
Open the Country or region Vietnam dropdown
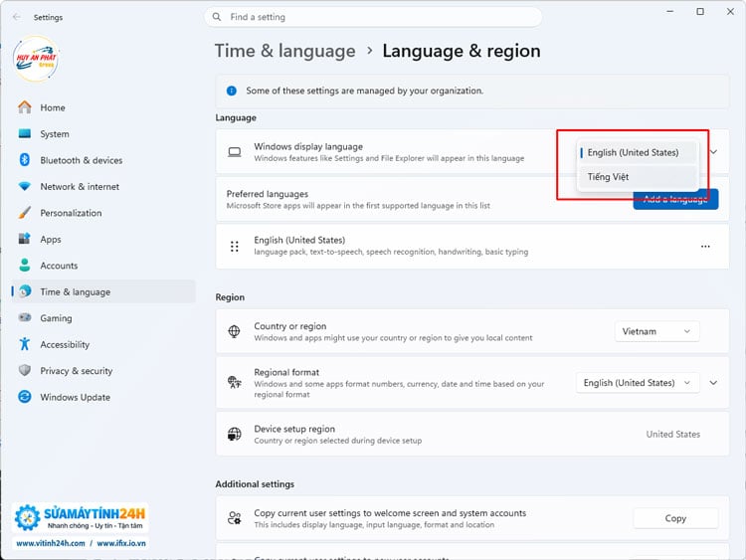click(656, 331)
